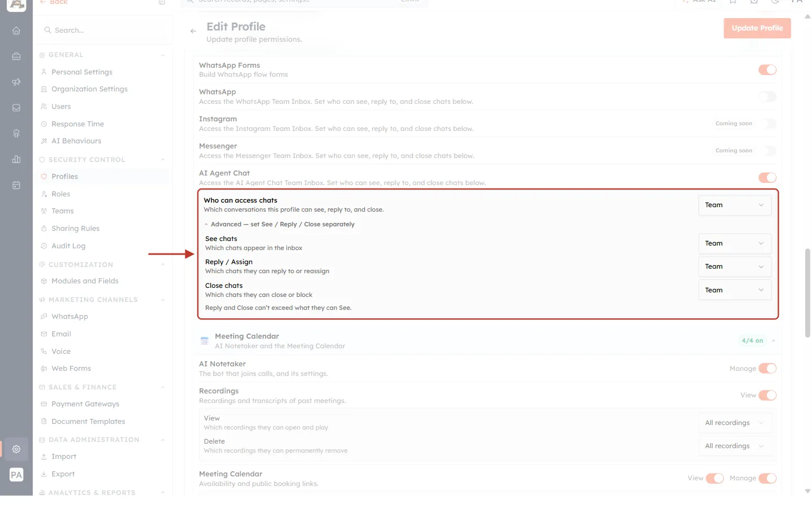
Task: Click the envelope icon beside Email
Action: tap(44, 334)
